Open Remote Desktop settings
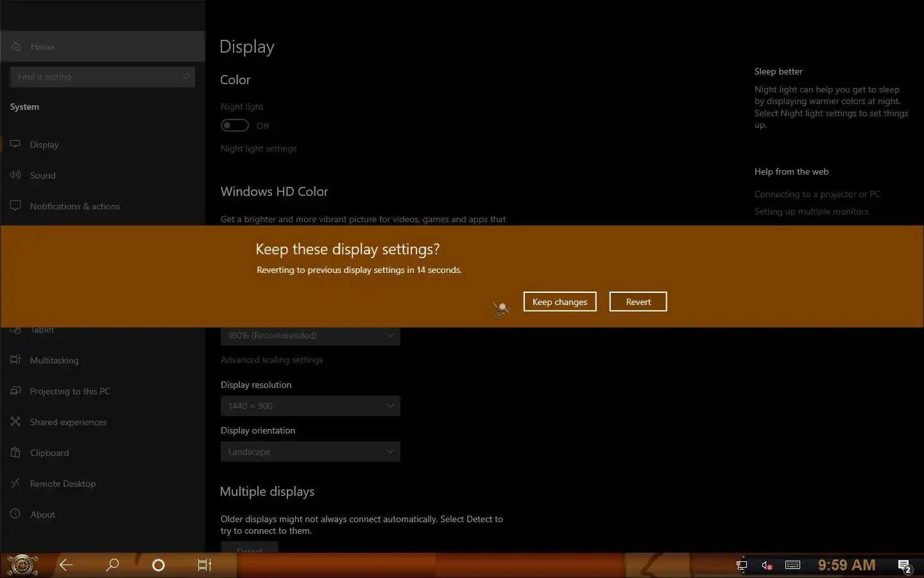Screen dimensions: 924x578 click(x=103, y=484)
